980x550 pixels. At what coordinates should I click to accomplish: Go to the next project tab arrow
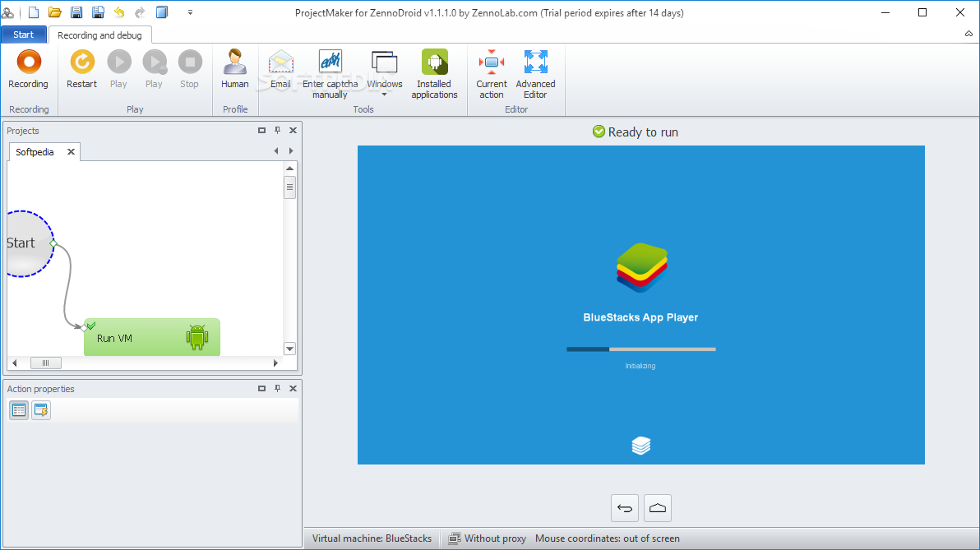coord(290,150)
